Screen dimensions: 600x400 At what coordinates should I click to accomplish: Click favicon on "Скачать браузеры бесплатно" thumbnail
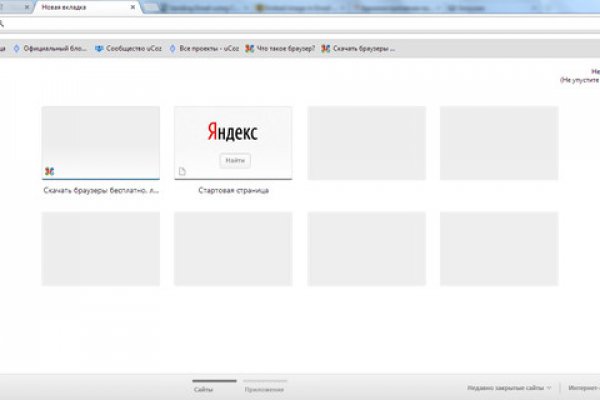49,171
